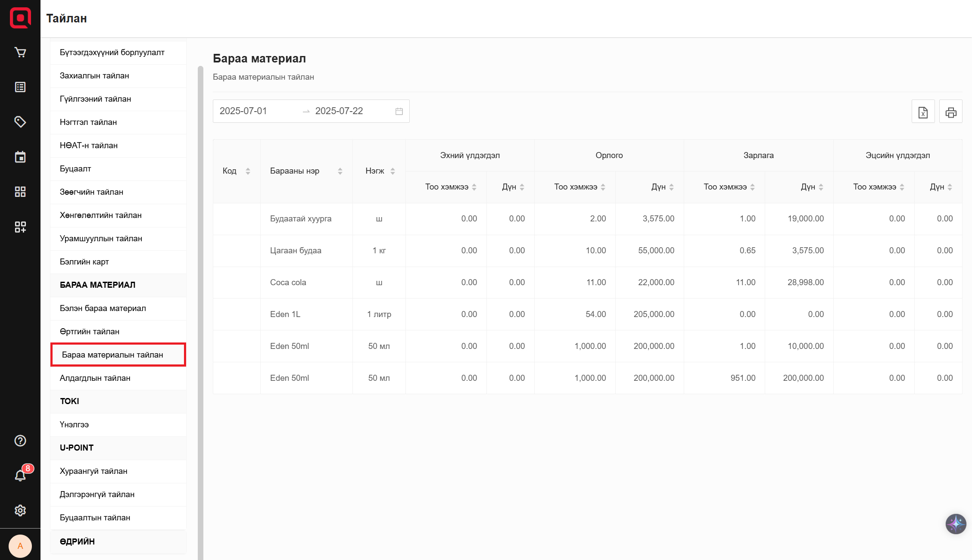Click the AI assistant sparkle button
Screen dimensions: 972x560
[x=956, y=524]
